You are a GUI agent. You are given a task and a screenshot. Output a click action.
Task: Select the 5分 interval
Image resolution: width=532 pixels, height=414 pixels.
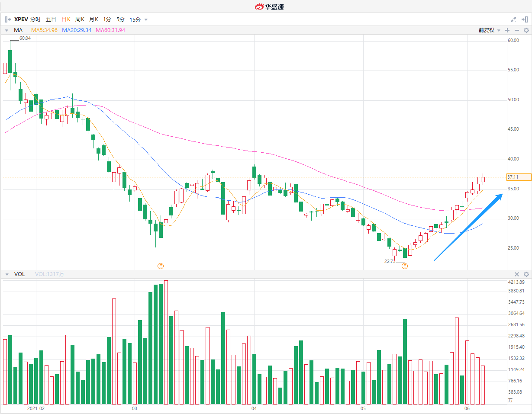(120, 19)
